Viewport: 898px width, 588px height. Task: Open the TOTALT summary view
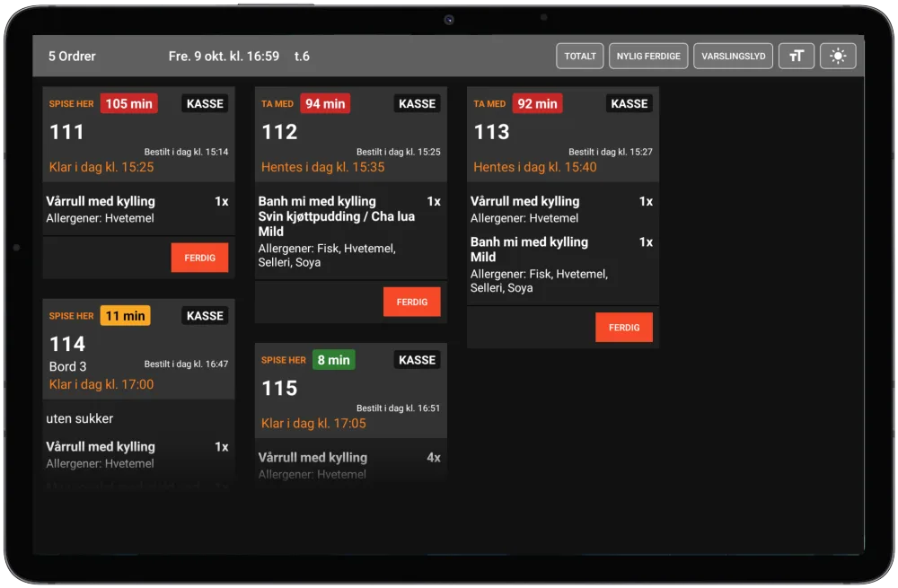coord(579,57)
